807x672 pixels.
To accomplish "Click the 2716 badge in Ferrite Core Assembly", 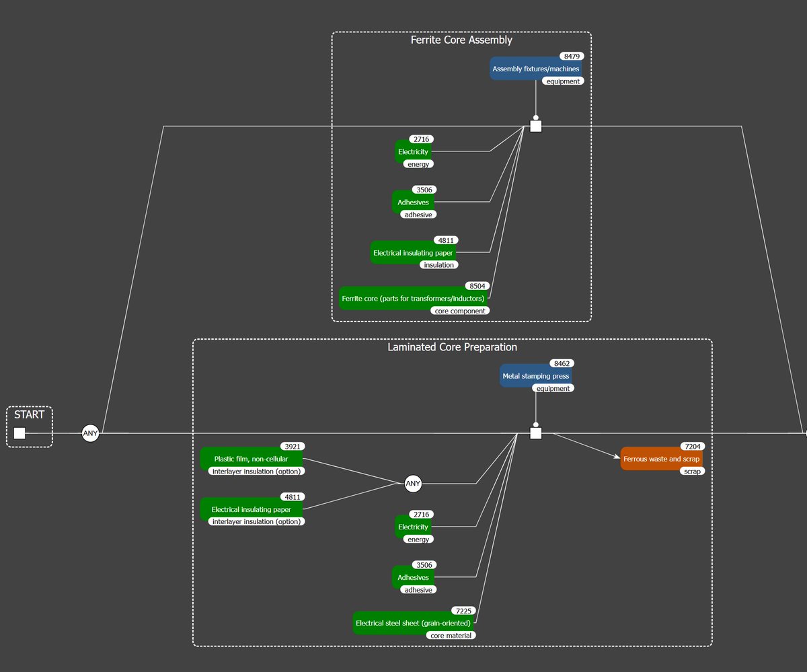I will tap(421, 139).
